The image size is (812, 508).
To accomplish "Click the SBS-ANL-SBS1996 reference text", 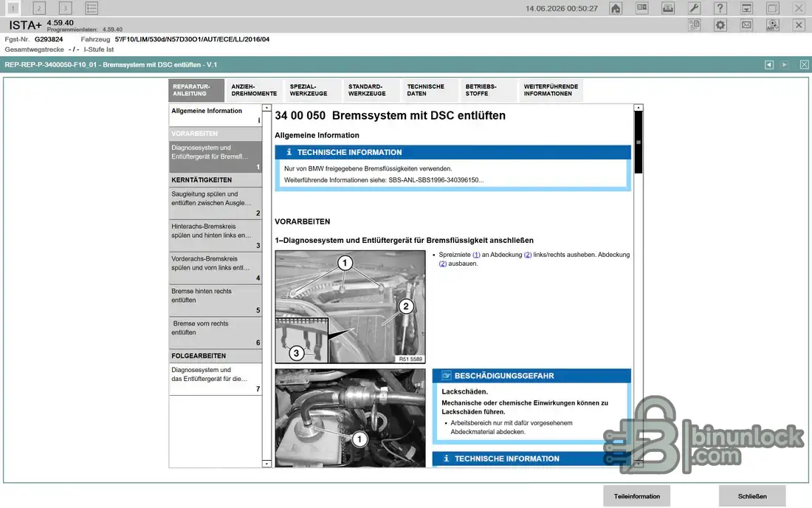I will (x=436, y=180).
